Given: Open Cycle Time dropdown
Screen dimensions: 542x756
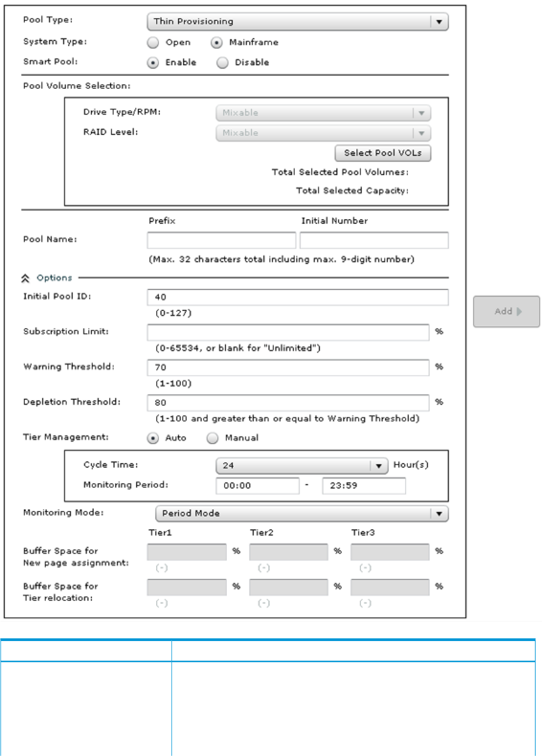Looking at the screenshot, I should pyautogui.click(x=302, y=466).
